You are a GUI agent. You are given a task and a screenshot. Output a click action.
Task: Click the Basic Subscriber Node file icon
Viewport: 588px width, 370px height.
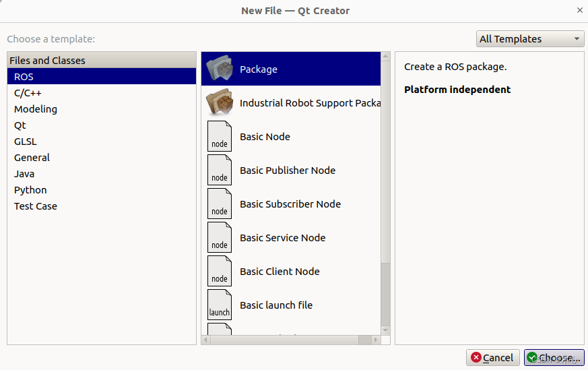coord(220,204)
